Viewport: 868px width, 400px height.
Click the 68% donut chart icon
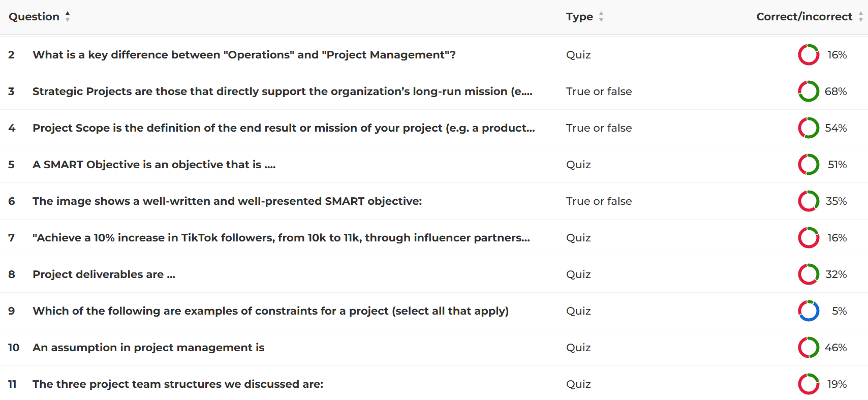tap(808, 91)
